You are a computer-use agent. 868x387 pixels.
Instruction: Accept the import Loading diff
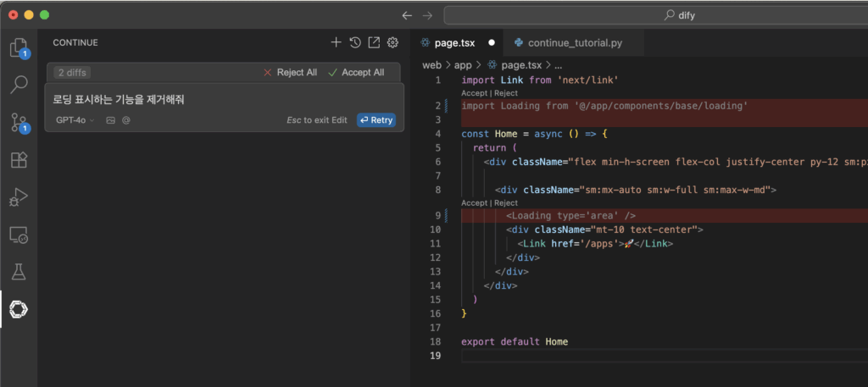(475, 93)
